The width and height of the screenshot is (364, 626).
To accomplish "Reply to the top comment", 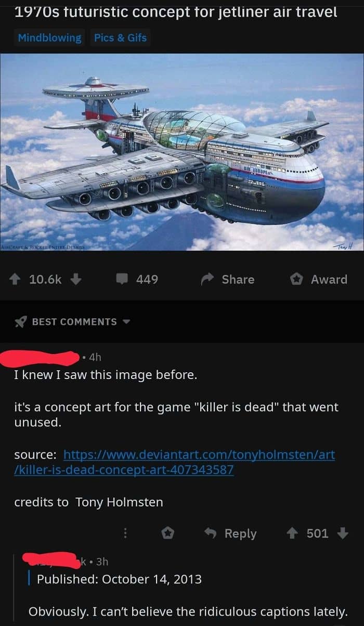I will tap(230, 533).
